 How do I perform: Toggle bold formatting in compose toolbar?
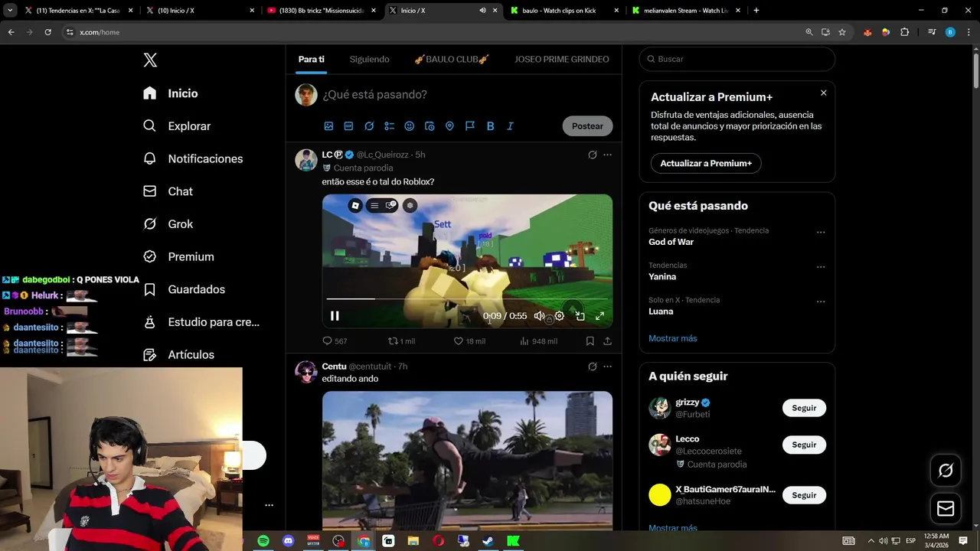point(490,126)
